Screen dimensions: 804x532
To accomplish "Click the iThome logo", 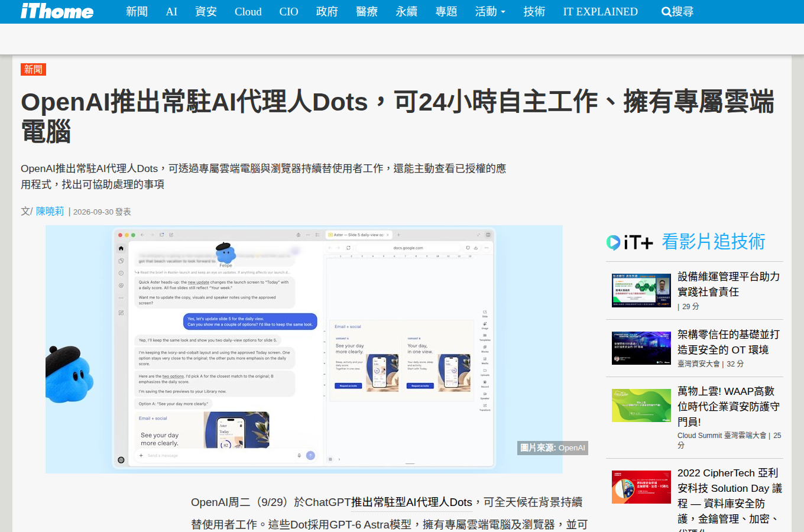I will pos(57,11).
